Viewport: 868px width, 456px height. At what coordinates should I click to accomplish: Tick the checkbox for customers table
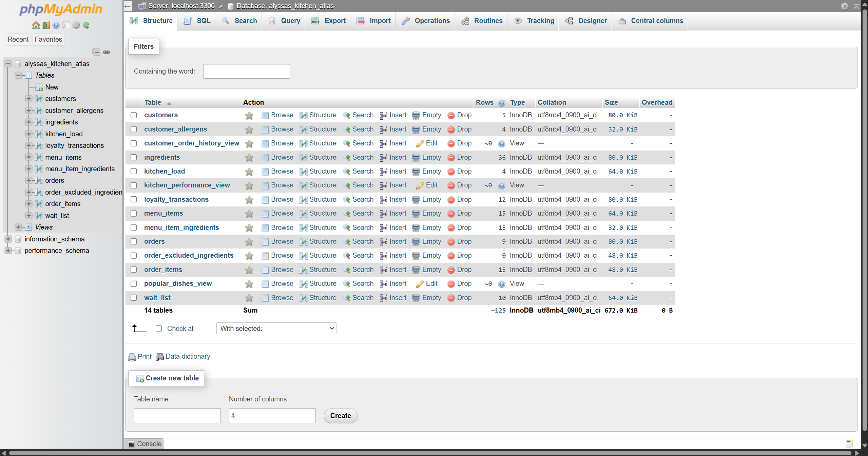tap(134, 115)
